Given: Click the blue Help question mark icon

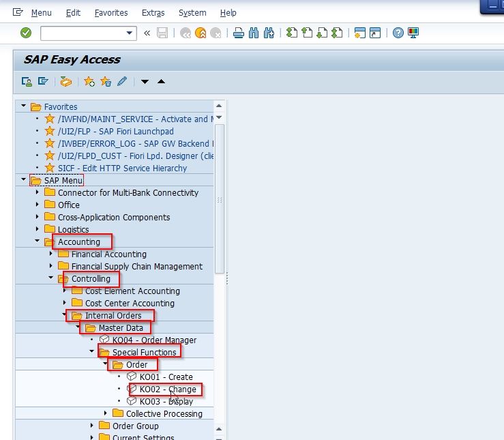Looking at the screenshot, I should pyautogui.click(x=398, y=33).
